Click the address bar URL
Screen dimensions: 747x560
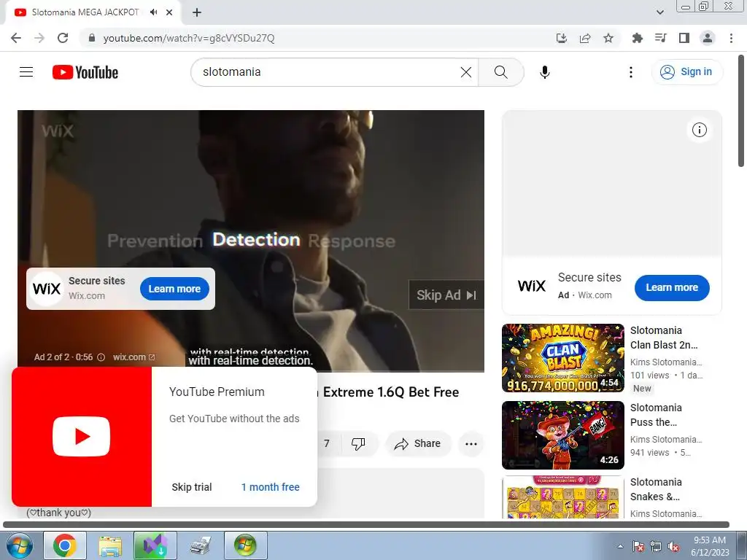point(189,38)
